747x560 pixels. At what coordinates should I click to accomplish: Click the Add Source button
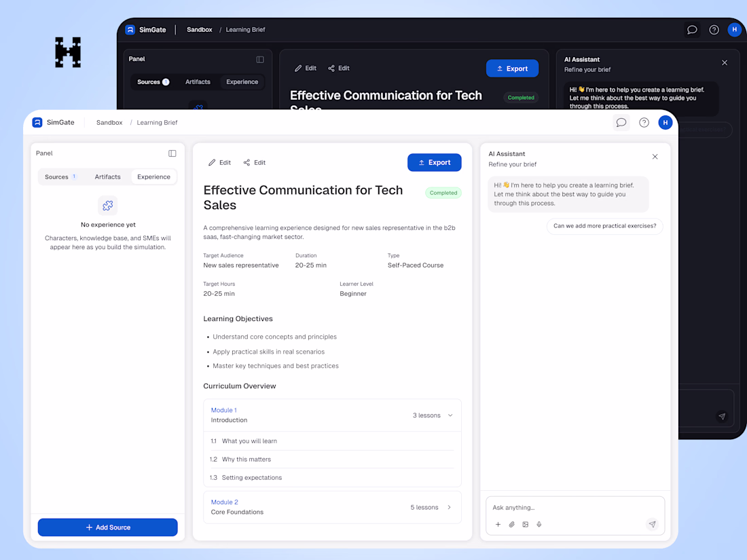(x=108, y=527)
